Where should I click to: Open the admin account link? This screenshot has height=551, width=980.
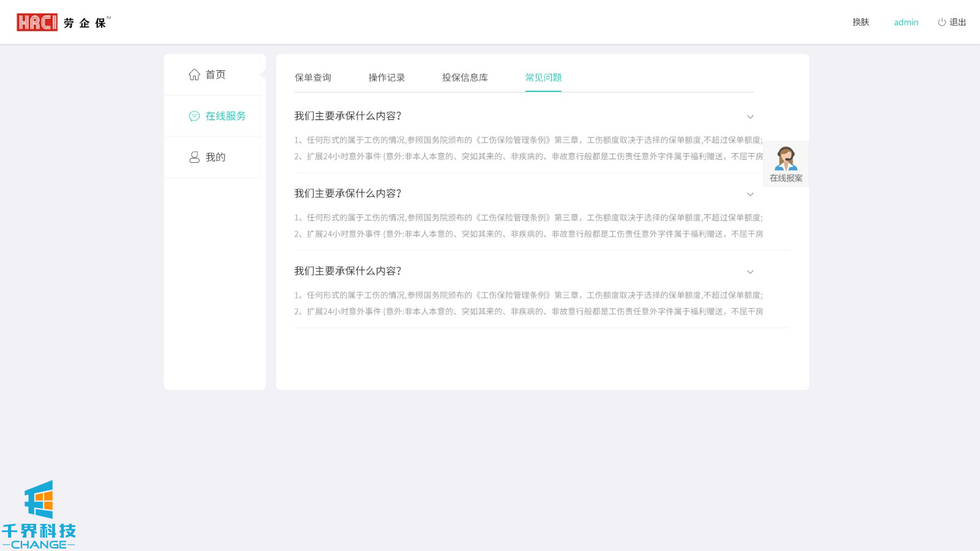click(906, 23)
